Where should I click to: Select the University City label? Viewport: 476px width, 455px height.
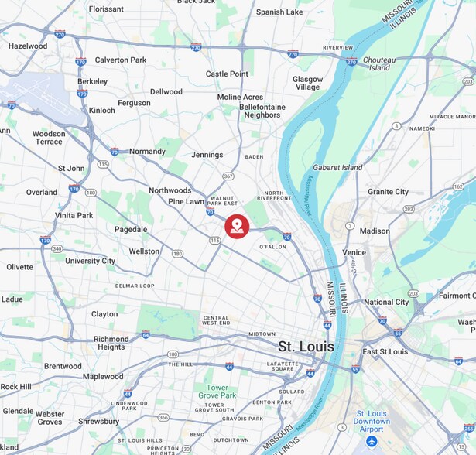pyautogui.click(x=90, y=261)
